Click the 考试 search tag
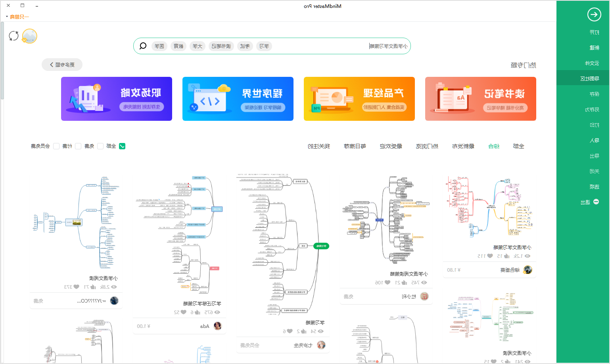 (245, 46)
